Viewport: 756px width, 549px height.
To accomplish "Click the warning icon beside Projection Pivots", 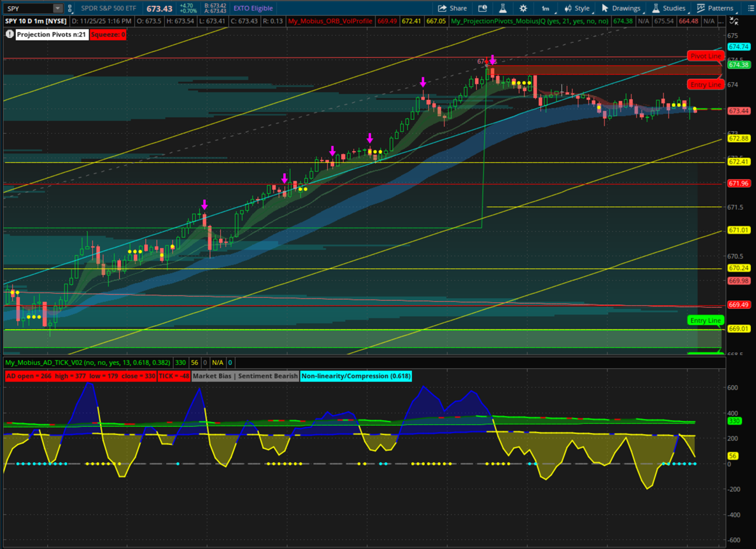I will 9,34.
